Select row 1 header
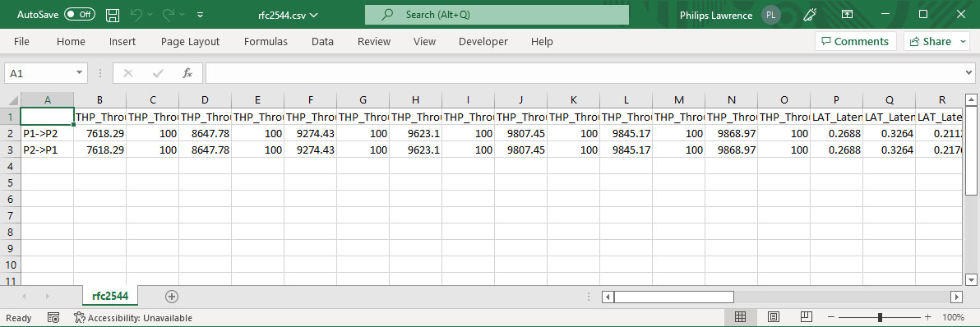Image resolution: width=980 pixels, height=327 pixels. 11,116
